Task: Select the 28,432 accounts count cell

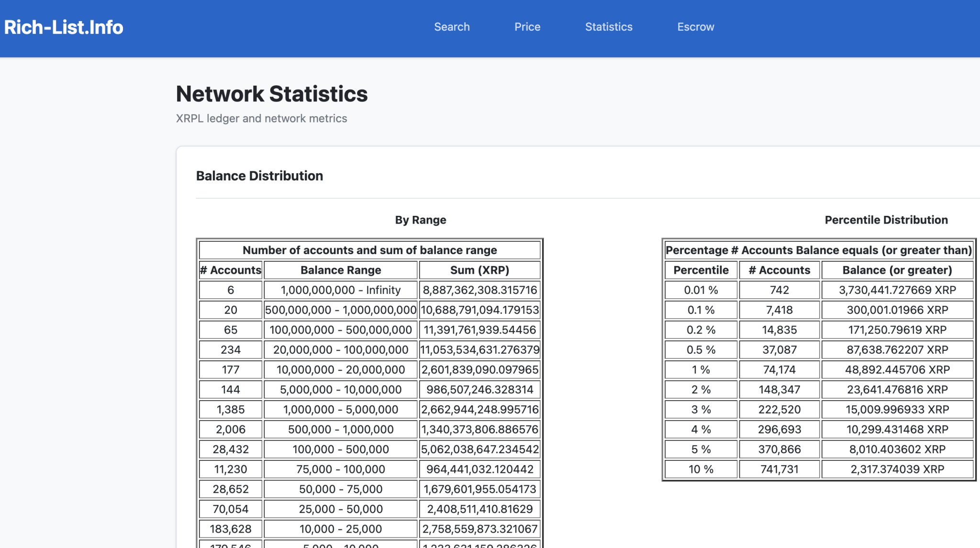Action: tap(231, 449)
